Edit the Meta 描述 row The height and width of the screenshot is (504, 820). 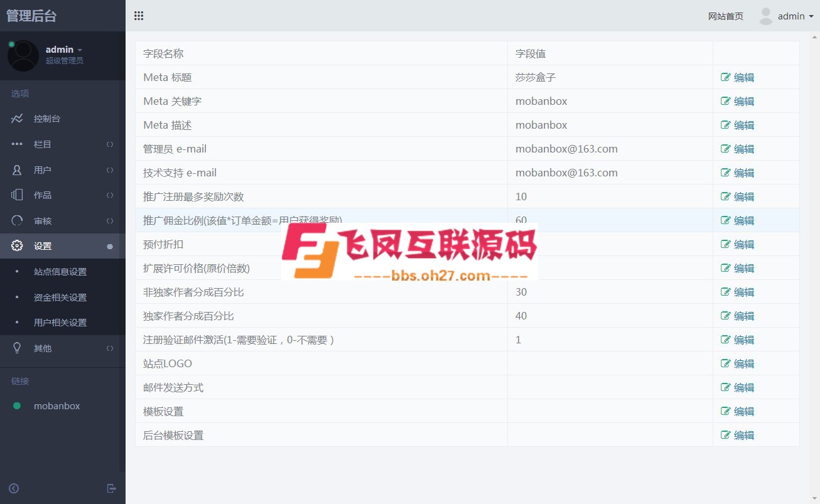pyautogui.click(x=738, y=125)
